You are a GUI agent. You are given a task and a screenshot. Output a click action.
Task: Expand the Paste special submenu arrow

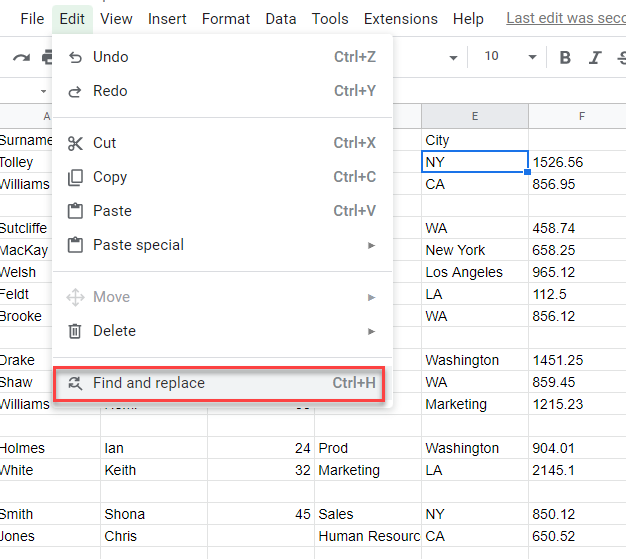[x=371, y=245]
